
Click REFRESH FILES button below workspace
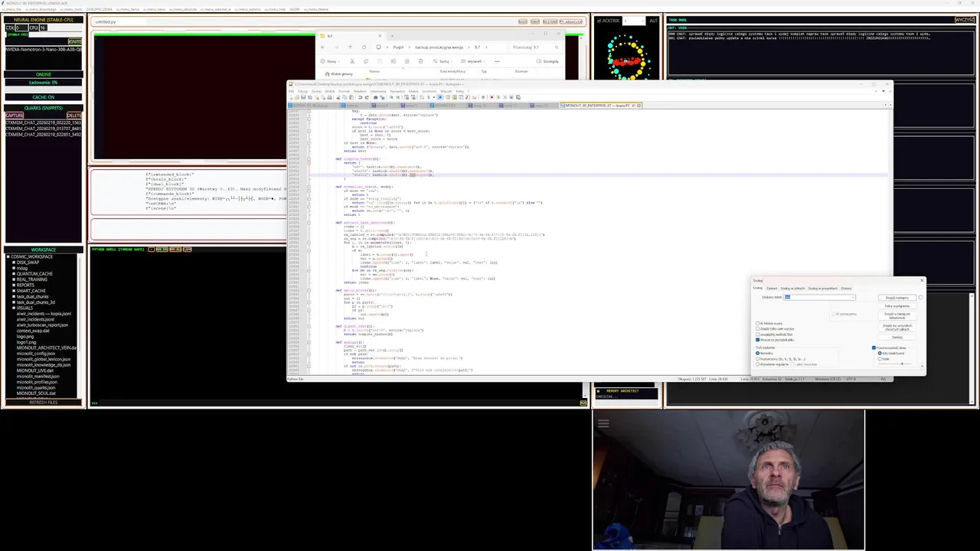click(x=43, y=403)
